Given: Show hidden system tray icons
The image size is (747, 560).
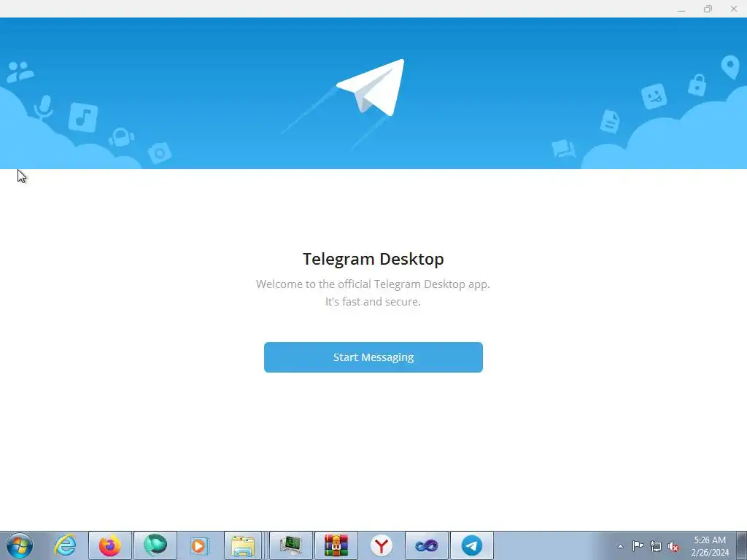Looking at the screenshot, I should 620,546.
